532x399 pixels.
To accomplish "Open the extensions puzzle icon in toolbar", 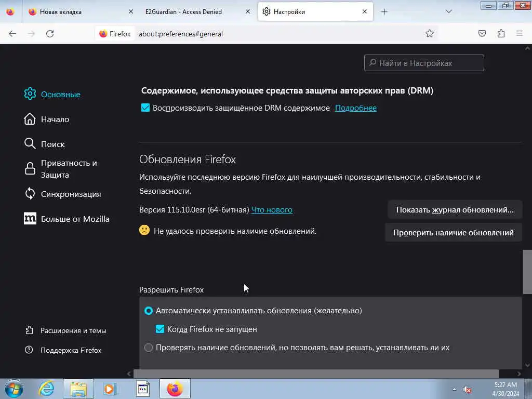I will coord(501,33).
